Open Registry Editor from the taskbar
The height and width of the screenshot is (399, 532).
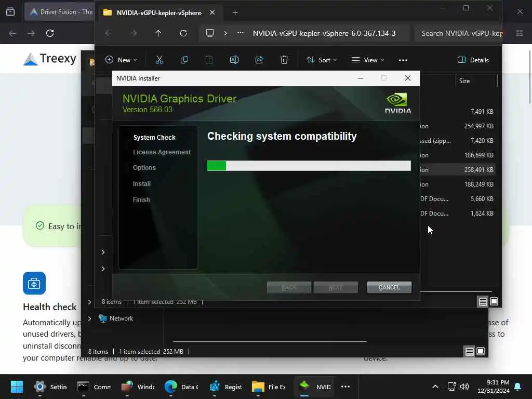[x=225, y=387]
